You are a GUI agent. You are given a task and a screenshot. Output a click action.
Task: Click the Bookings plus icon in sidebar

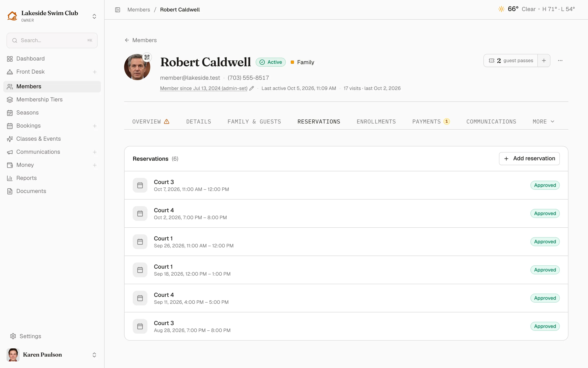(x=95, y=126)
